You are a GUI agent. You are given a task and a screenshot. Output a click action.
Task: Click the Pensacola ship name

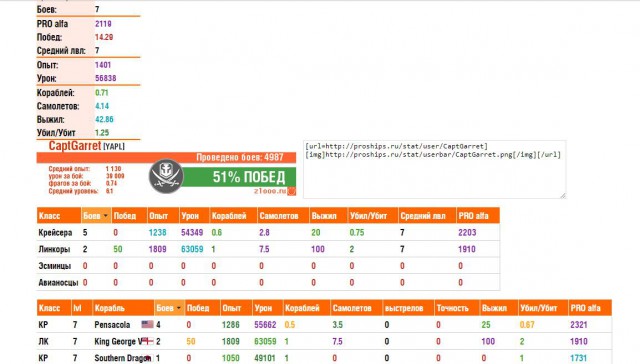click(x=112, y=325)
